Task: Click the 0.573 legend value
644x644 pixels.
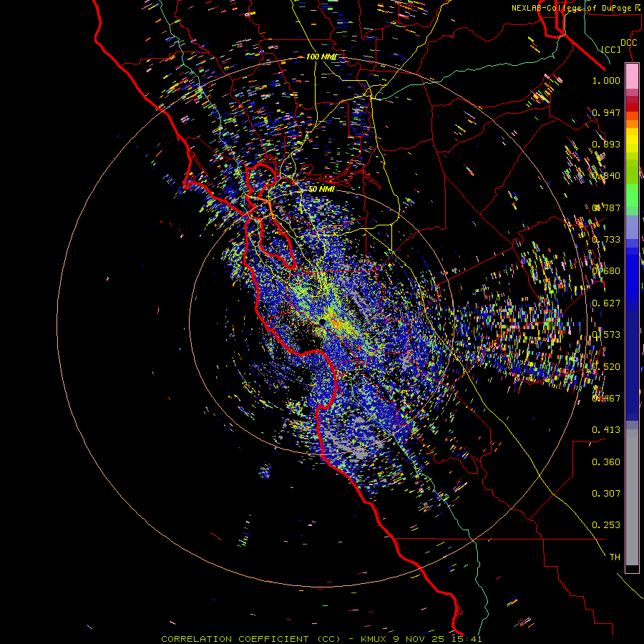Action: [x=606, y=335]
